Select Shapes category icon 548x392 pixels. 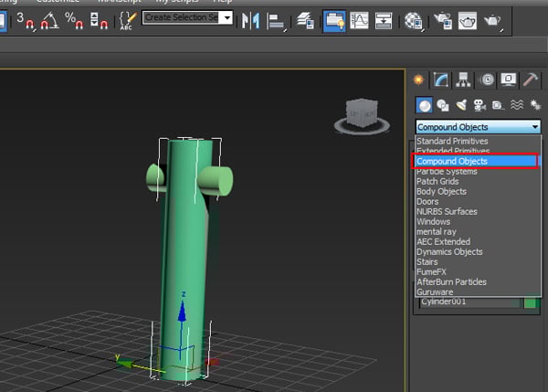tap(443, 105)
